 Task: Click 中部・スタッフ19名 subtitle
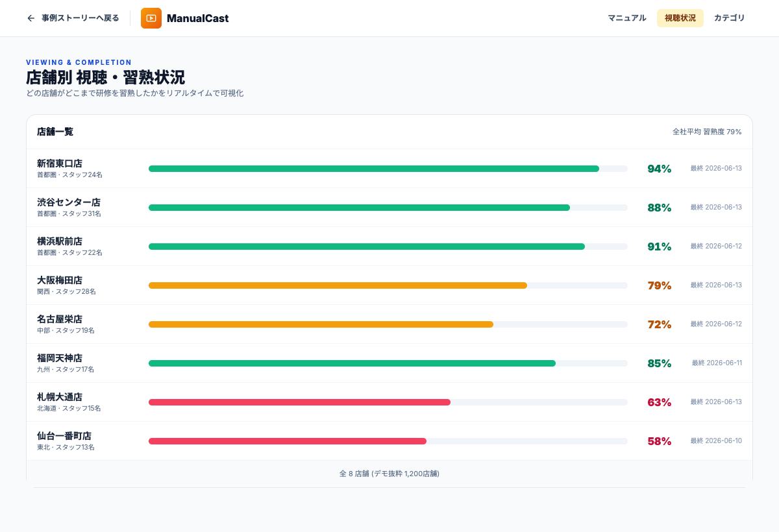tap(66, 331)
